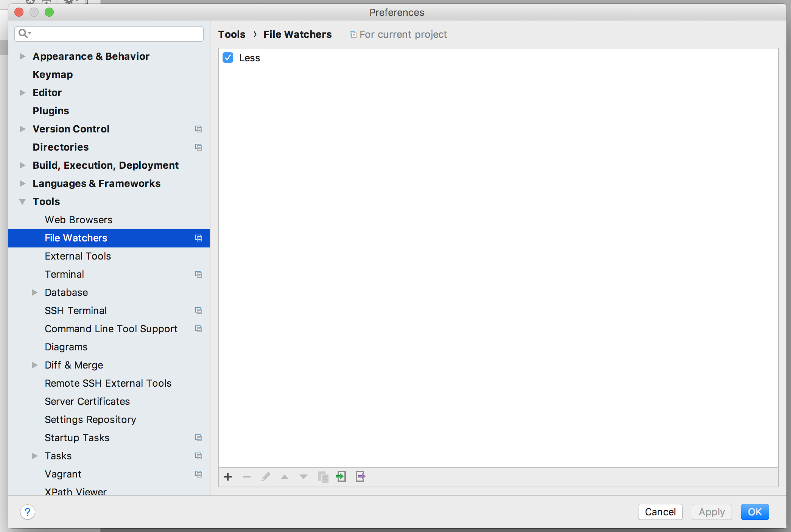Select External Tools settings
The width and height of the screenshot is (791, 532).
pyautogui.click(x=78, y=256)
